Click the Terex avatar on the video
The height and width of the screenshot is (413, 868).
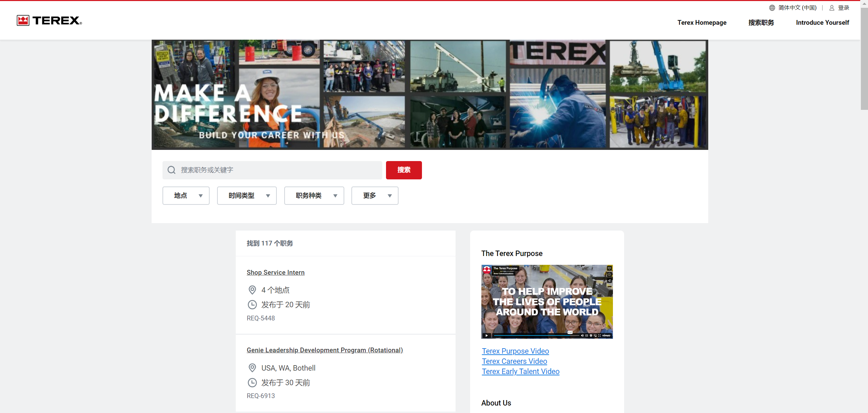coord(487,270)
